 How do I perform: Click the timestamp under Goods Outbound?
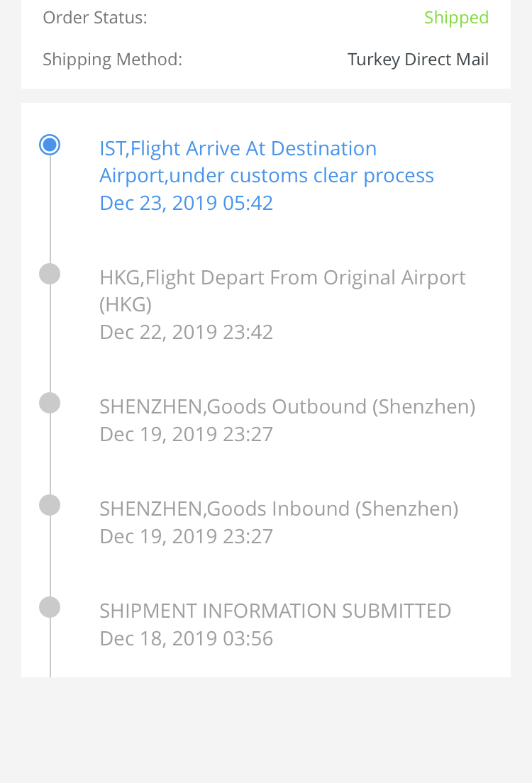pyautogui.click(x=186, y=434)
